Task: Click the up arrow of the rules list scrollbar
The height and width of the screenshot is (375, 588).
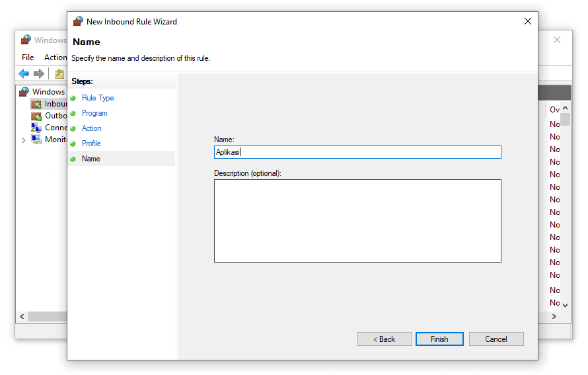Action: (566, 108)
